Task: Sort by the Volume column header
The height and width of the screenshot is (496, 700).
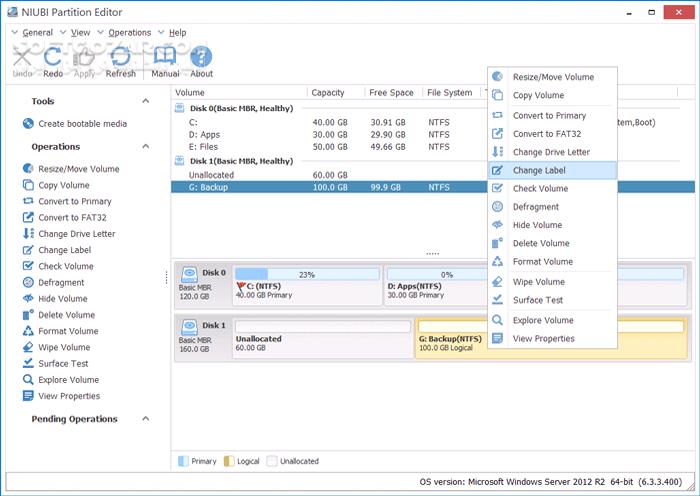Action: [x=239, y=92]
